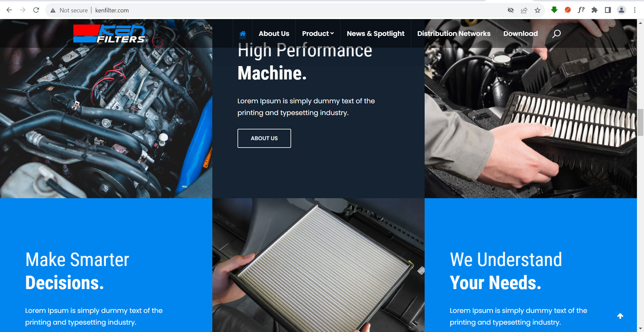The height and width of the screenshot is (332, 644).
Task: Click the scroll-to-top arrow button
Action: (x=620, y=316)
